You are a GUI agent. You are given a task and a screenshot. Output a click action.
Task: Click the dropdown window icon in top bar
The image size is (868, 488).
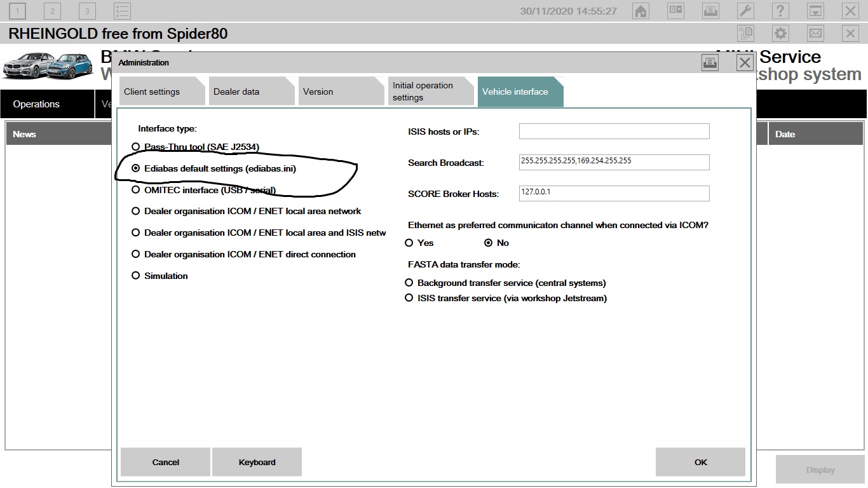[815, 11]
